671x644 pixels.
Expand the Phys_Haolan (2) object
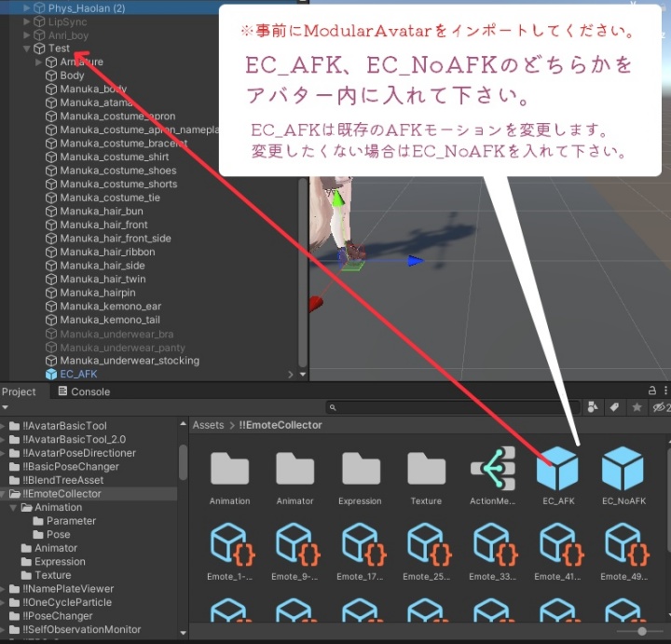coord(26,7)
